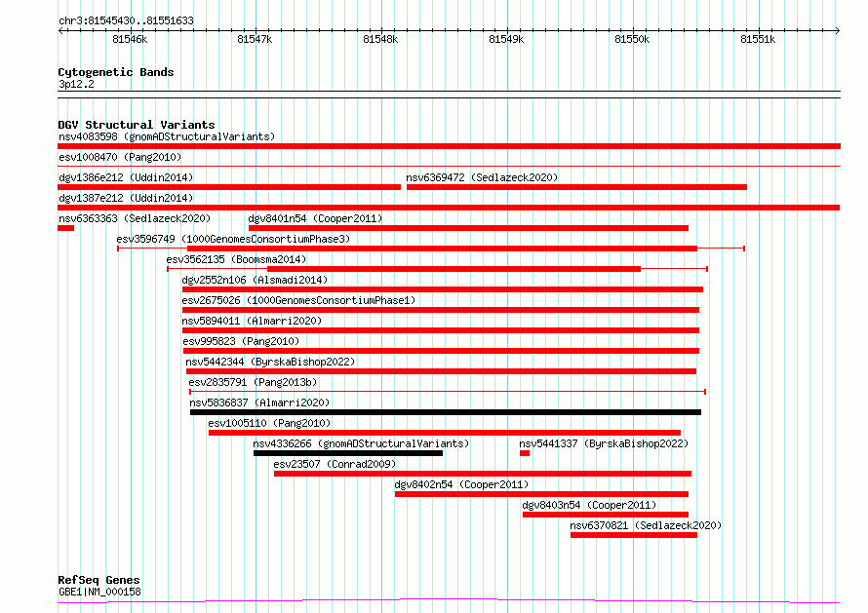Click the chr3:81545430..81551633 coordinate label
Screen dimensions: 868x613
126,21
